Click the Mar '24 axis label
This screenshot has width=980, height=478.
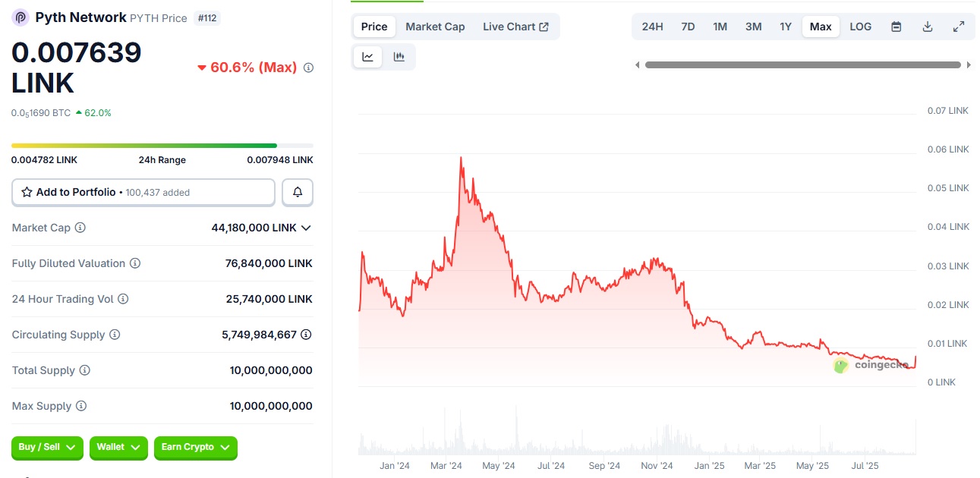[446, 466]
